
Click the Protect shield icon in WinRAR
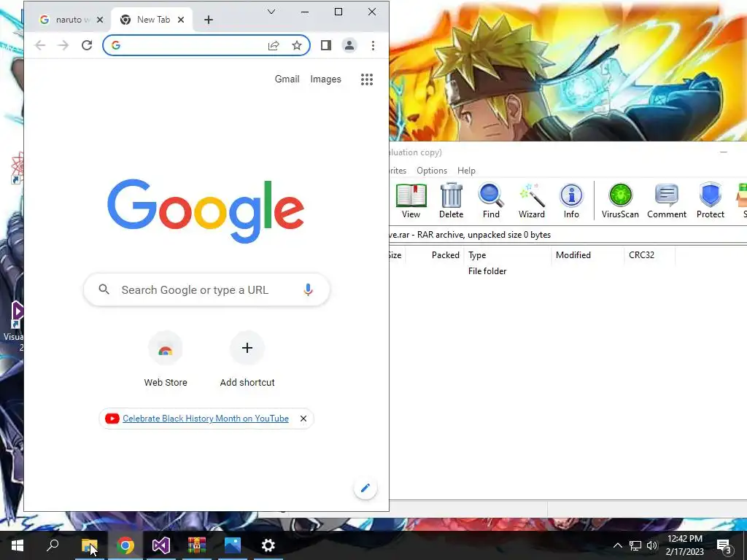711,201
